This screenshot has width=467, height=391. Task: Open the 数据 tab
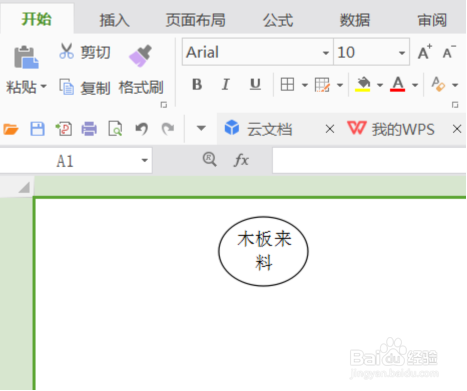(355, 20)
